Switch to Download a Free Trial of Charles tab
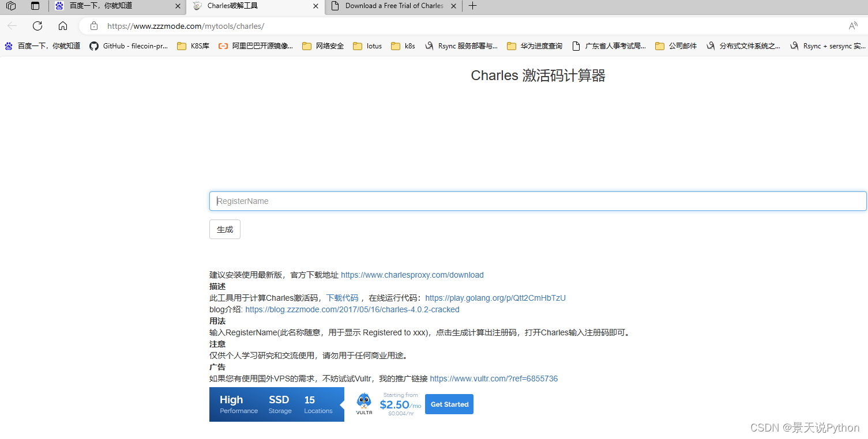The width and height of the screenshot is (868, 439). (394, 6)
